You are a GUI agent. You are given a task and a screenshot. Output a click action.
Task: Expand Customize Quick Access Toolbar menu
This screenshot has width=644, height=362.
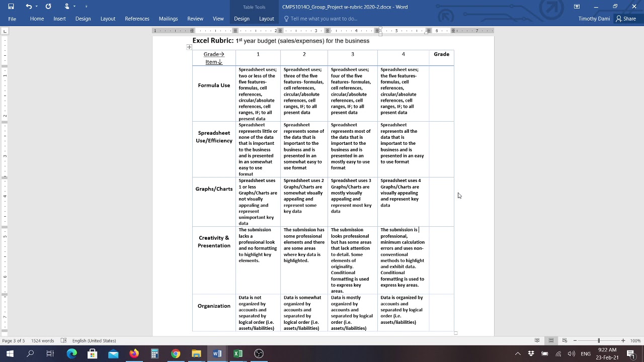[x=86, y=7]
